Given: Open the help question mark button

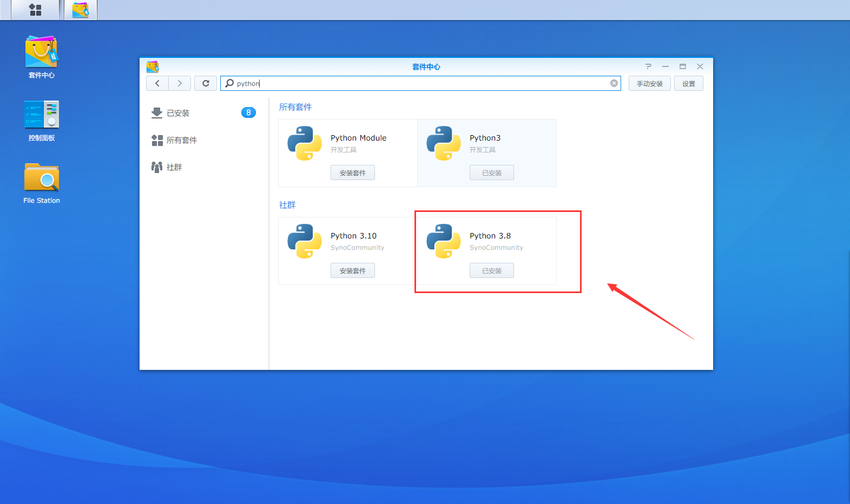Looking at the screenshot, I should tap(648, 67).
